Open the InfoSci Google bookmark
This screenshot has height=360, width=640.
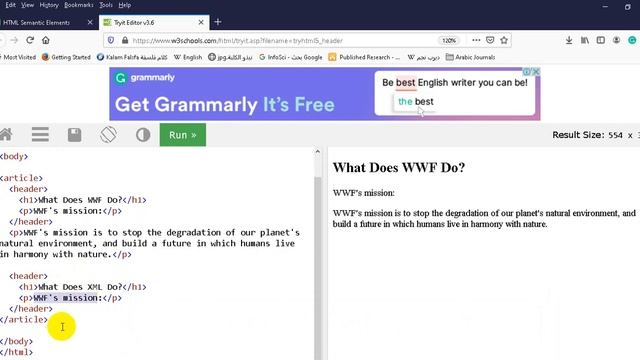click(291, 57)
